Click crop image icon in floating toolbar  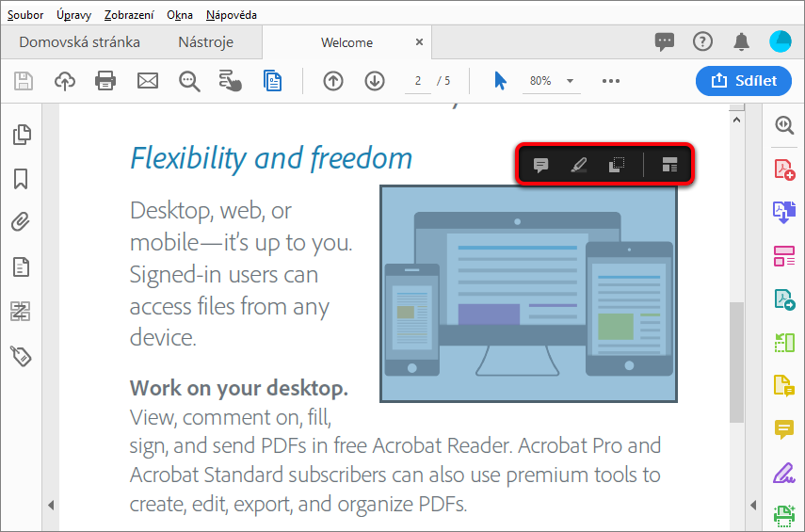[617, 166]
